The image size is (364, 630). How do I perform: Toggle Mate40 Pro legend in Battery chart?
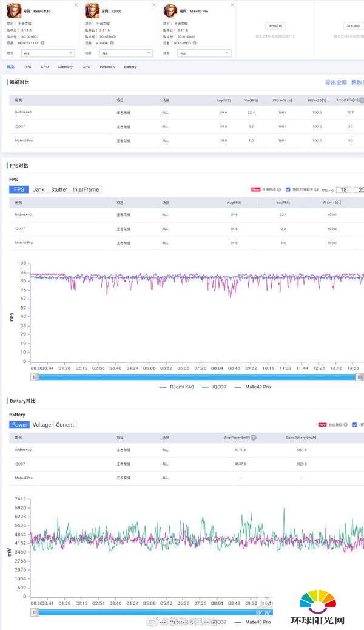(x=253, y=622)
